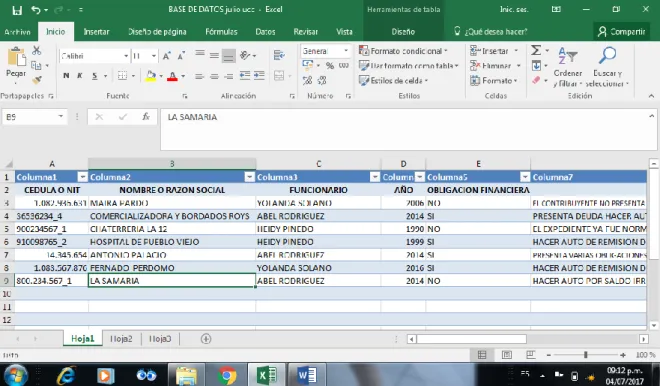Expand the Name Box dropdown arrow
The image size is (660, 386).
pos(61,117)
